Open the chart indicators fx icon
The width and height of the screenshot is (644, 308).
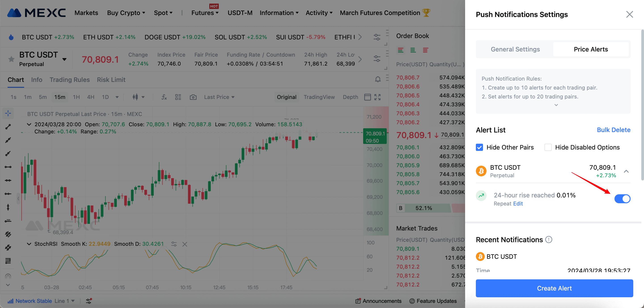pos(164,97)
